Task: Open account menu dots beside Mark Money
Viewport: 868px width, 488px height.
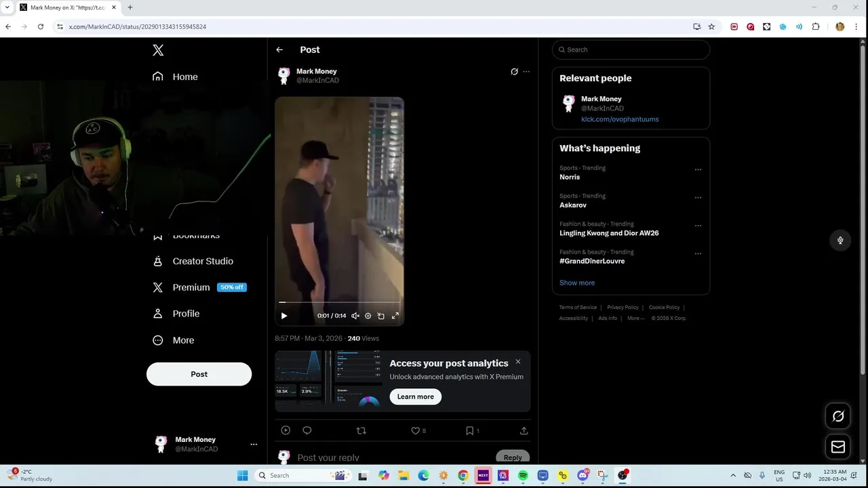Action: [254, 445]
